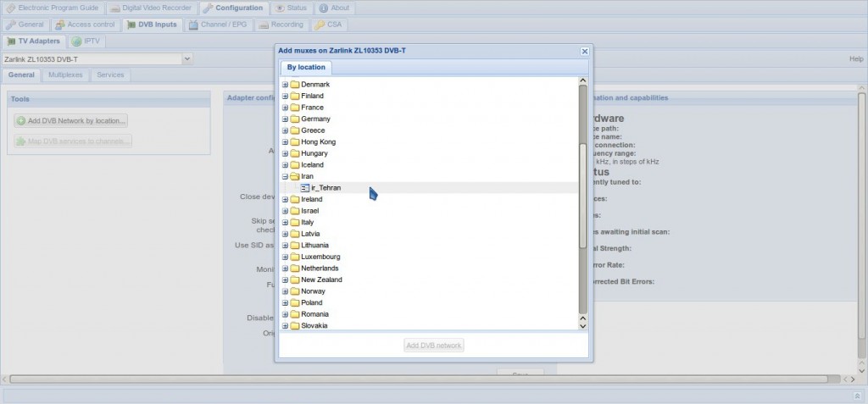Viewport: 868px width, 404px height.
Task: Open the DVB Inputs tab
Action: (153, 25)
